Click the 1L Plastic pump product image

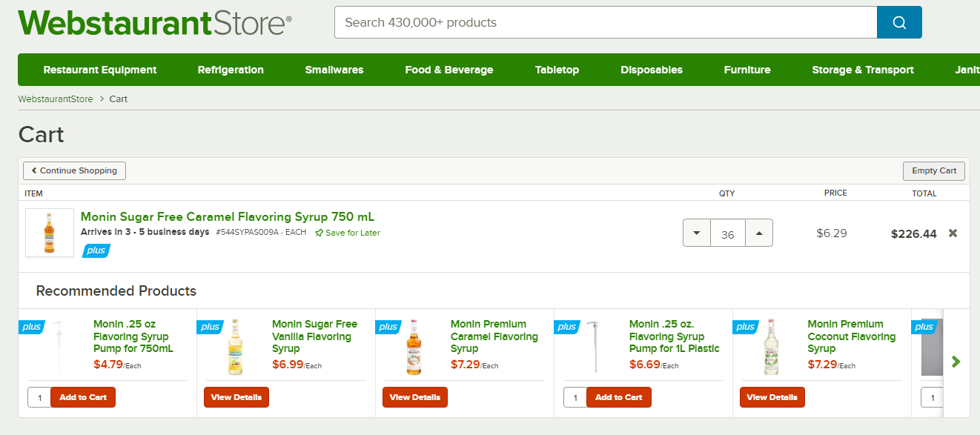593,347
